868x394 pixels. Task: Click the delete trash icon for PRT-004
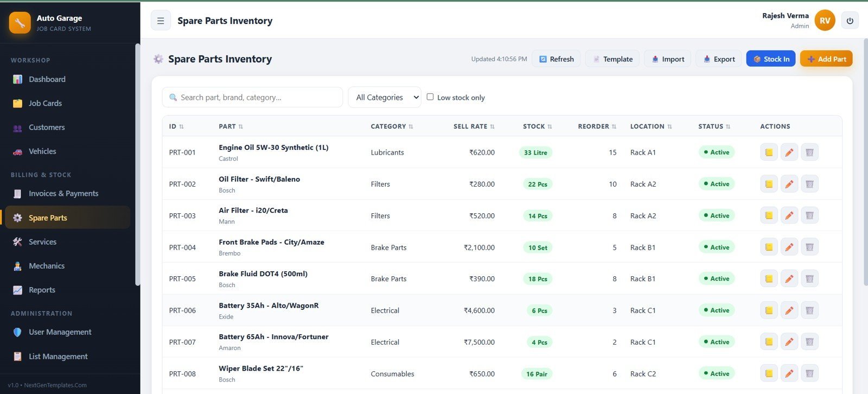click(x=809, y=247)
